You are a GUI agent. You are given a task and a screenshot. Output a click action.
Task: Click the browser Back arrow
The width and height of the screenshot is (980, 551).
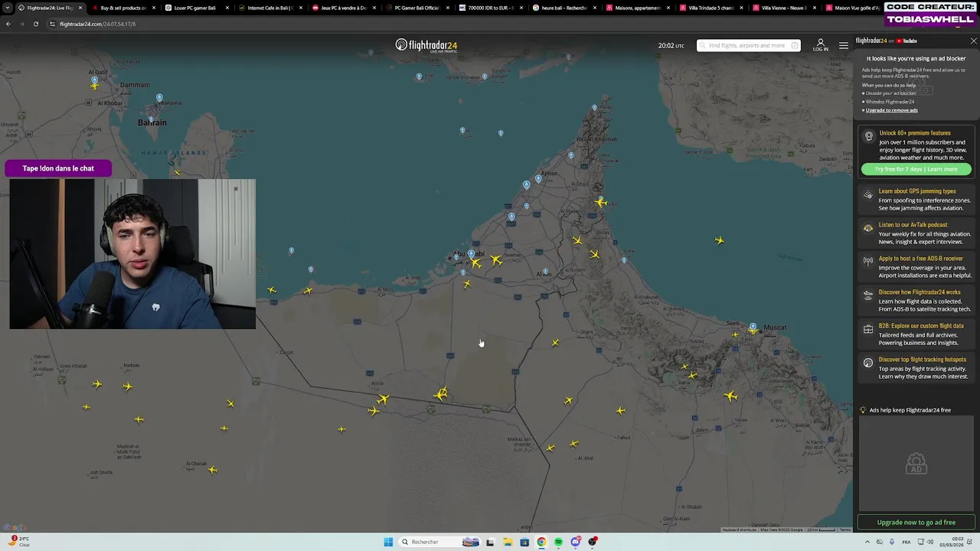pyautogui.click(x=8, y=24)
